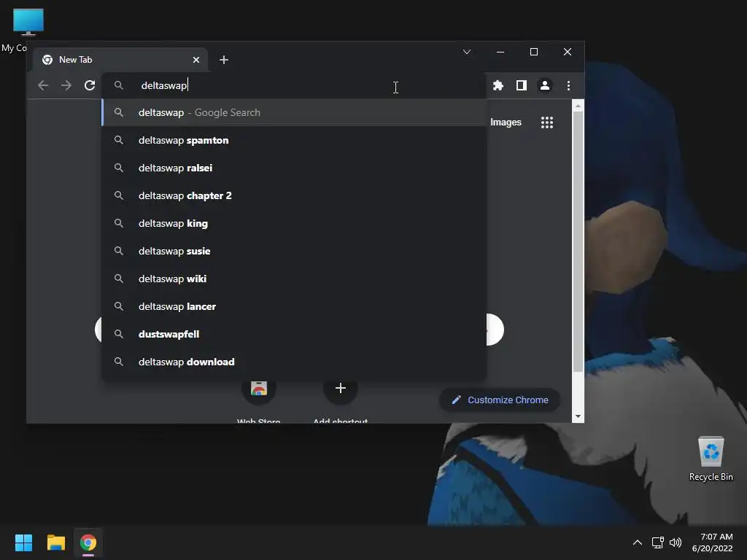
Task: Click the Chrome taskbar icon
Action: point(88,542)
